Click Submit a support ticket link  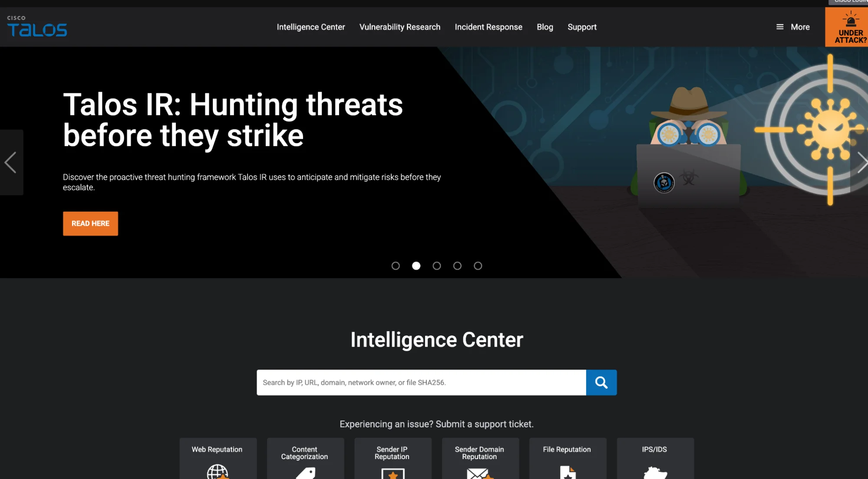(x=484, y=424)
